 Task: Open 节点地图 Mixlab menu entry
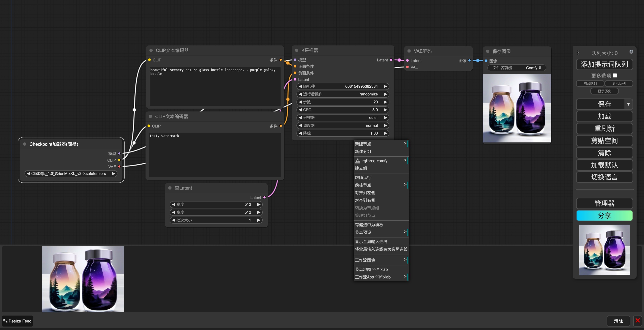pos(381,269)
